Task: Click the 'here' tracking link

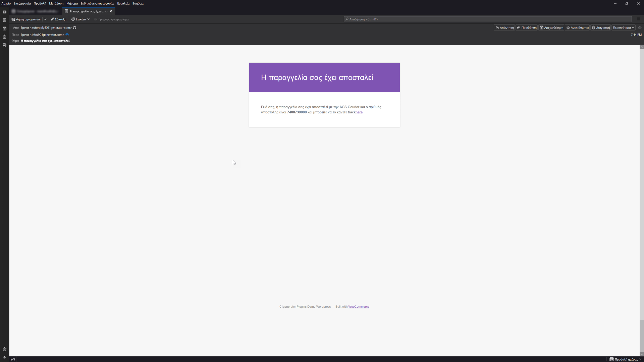Action: 359,112
